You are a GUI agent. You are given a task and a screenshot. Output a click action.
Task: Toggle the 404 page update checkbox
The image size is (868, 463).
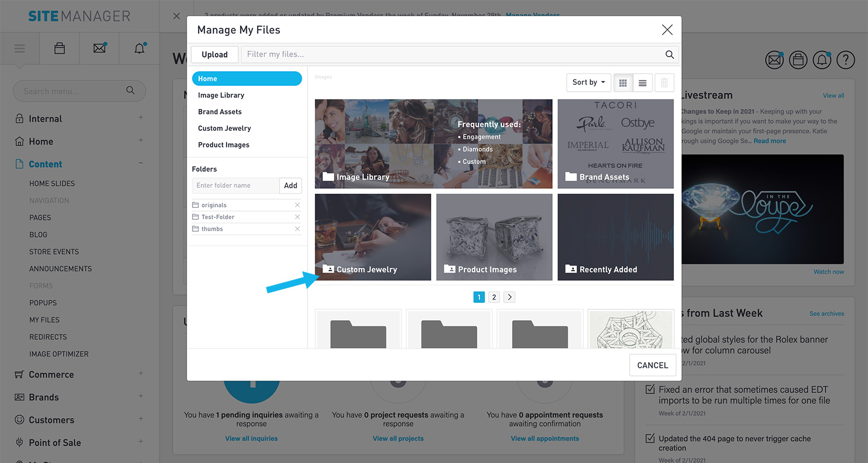pyautogui.click(x=650, y=439)
